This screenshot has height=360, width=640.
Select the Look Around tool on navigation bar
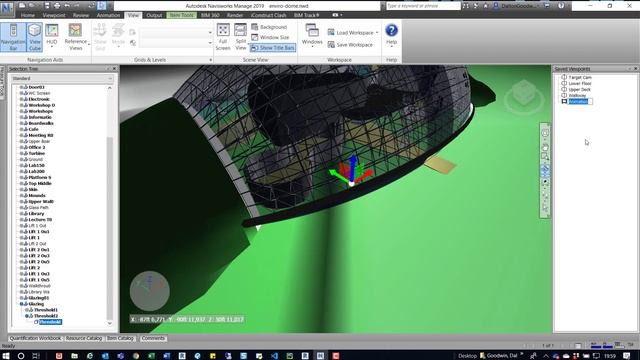545,182
